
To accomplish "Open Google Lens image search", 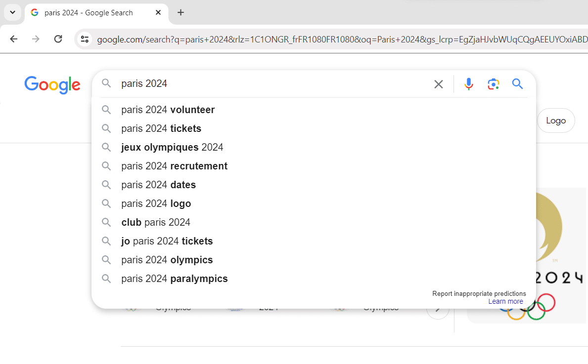I will (x=493, y=84).
